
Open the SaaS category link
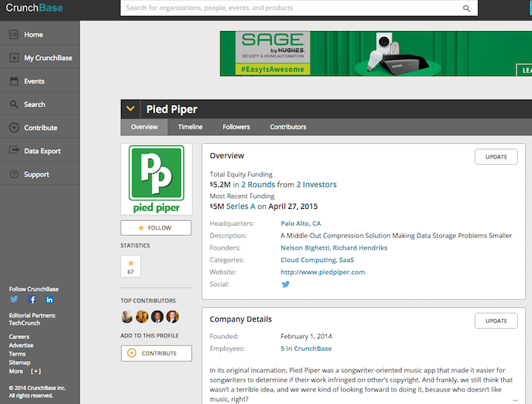[347, 260]
